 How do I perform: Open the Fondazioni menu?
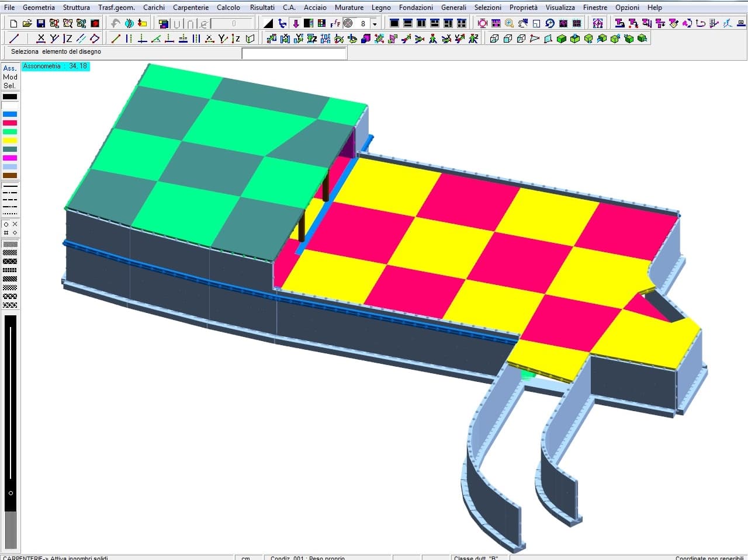point(416,8)
